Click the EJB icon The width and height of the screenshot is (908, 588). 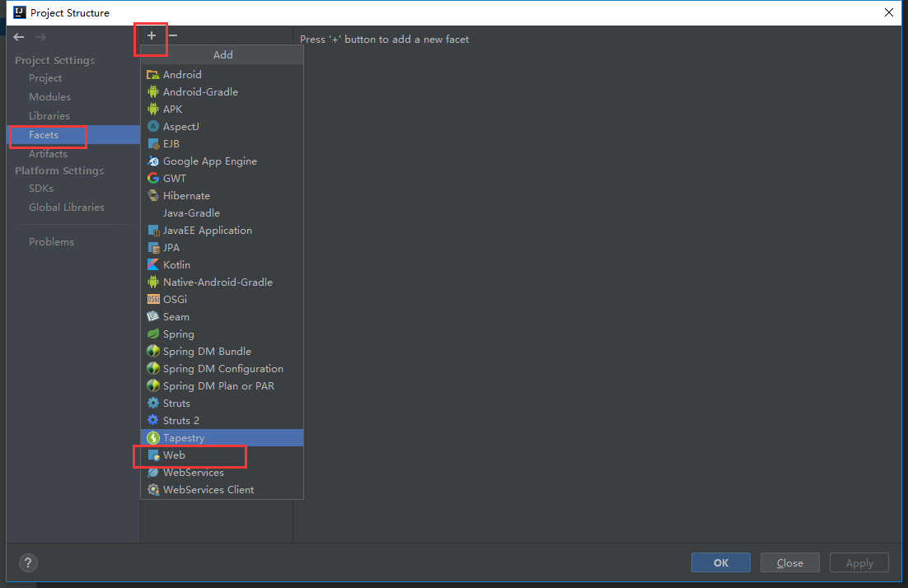click(153, 143)
